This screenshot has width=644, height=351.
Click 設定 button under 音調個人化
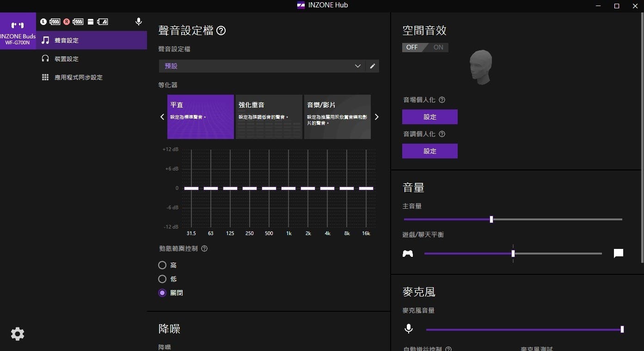(x=430, y=151)
